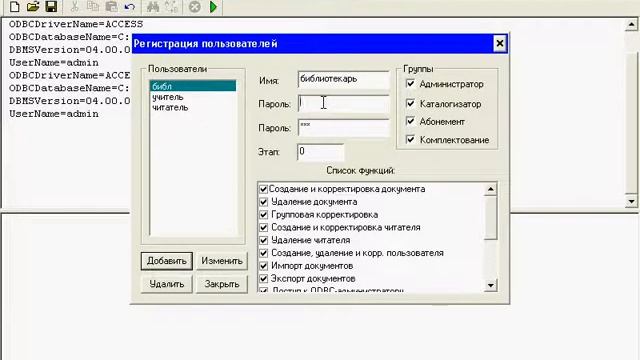Undo with the blue arrow icon
Screen dimensions: 640x360
point(130,7)
